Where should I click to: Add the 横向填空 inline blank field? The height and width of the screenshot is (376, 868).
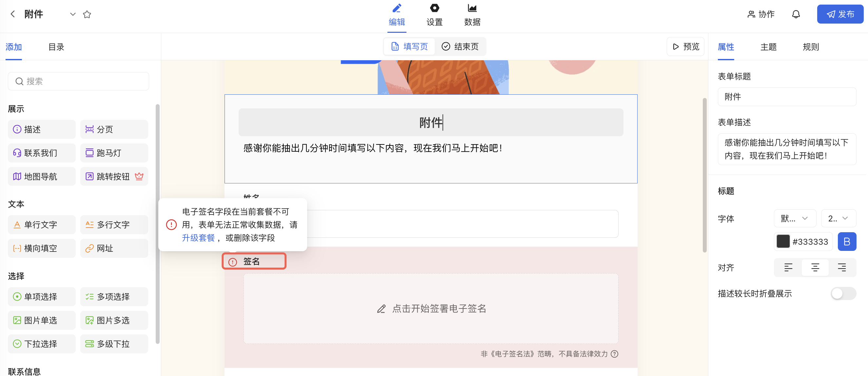click(x=42, y=248)
